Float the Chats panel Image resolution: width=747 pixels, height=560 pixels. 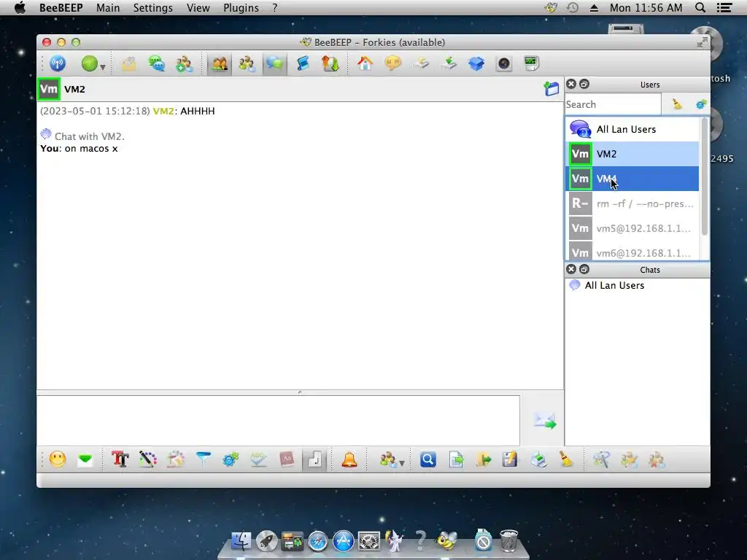(584, 270)
